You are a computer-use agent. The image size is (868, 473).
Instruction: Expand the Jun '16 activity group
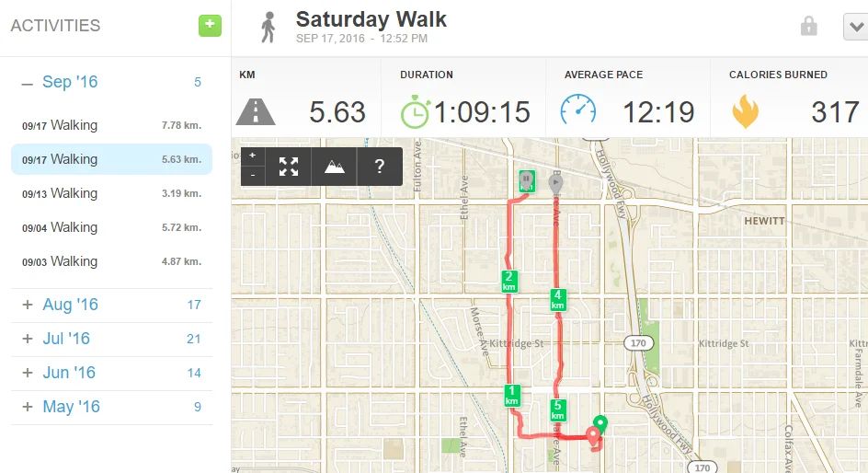pyautogui.click(x=28, y=373)
